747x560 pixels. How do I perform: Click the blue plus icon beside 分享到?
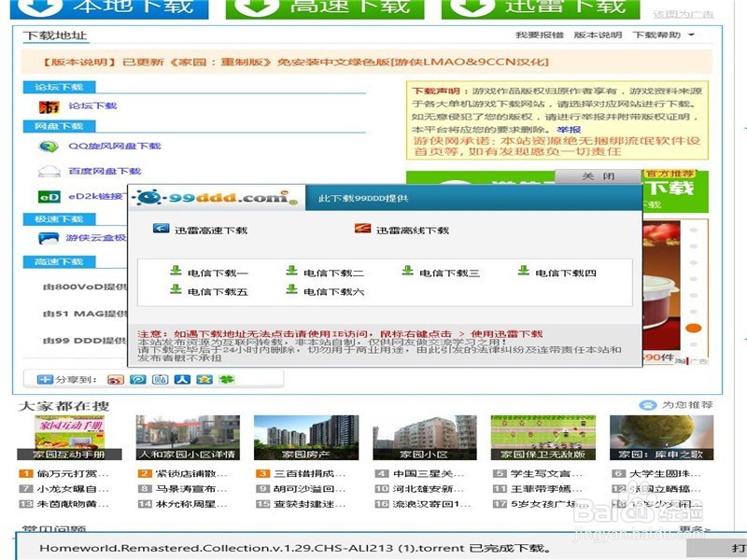tap(43, 379)
